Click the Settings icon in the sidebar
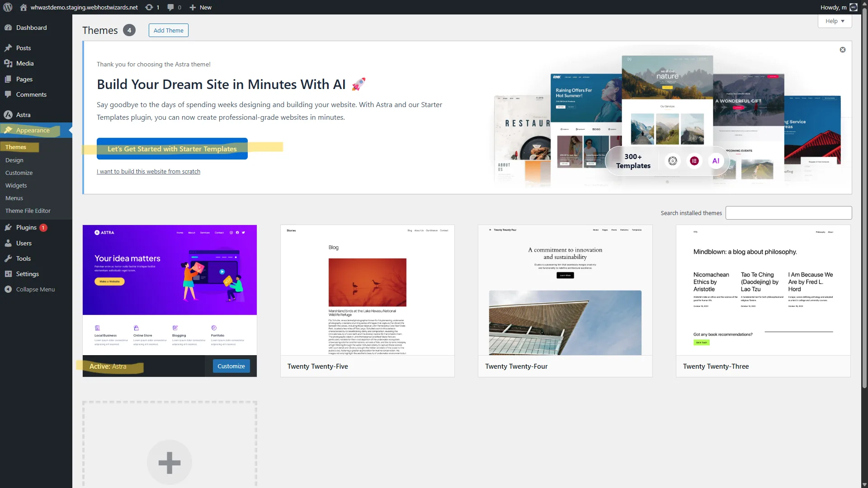This screenshot has height=488, width=868. 9,274
